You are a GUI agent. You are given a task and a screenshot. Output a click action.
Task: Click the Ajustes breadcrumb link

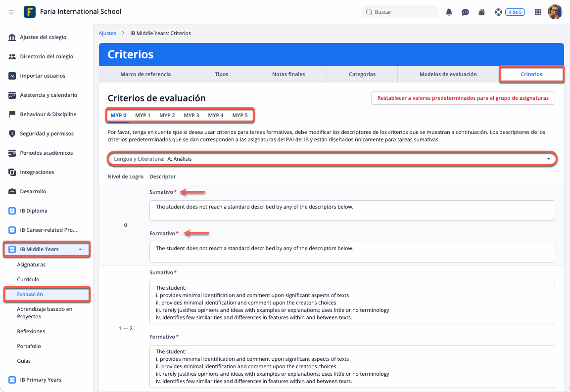[x=107, y=33]
